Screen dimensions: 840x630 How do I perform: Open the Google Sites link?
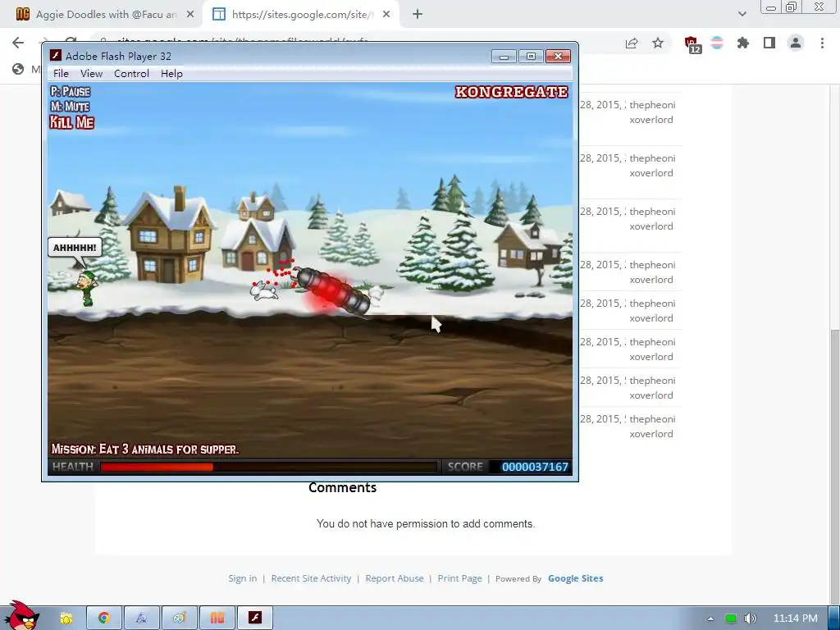575,578
